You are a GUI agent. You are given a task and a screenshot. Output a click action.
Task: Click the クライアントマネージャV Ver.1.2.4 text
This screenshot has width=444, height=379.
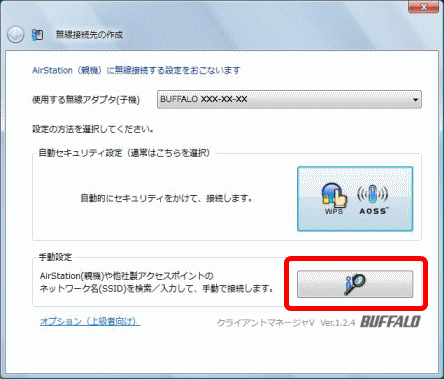click(286, 323)
